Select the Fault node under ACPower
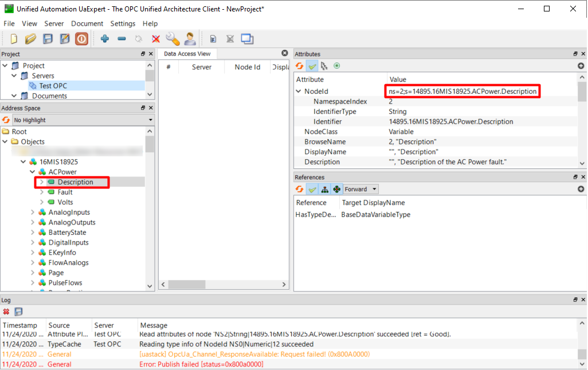This screenshot has width=588, height=370. point(65,192)
